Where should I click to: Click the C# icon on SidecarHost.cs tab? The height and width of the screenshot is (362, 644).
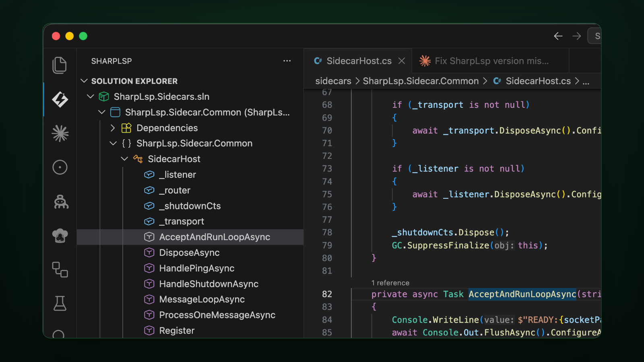[x=318, y=61]
